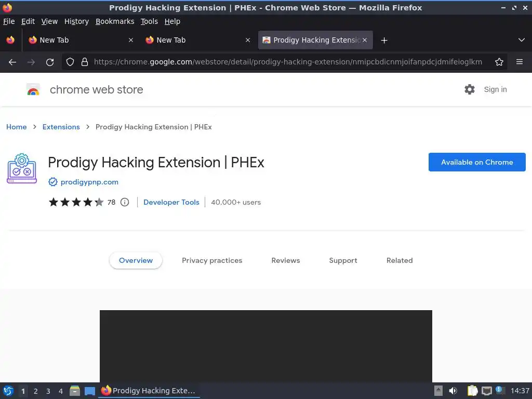This screenshot has width=532, height=399.
Task: Select the Overview tab
Action: (x=136, y=260)
